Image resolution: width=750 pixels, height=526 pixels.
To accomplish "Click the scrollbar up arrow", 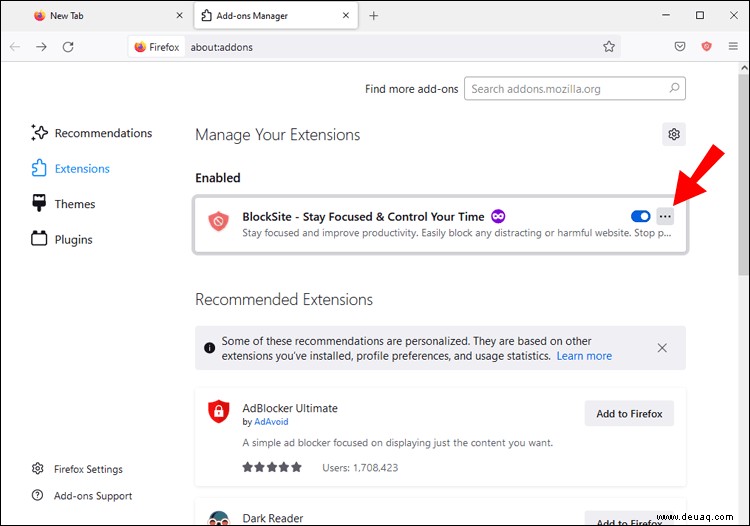I will [744, 68].
